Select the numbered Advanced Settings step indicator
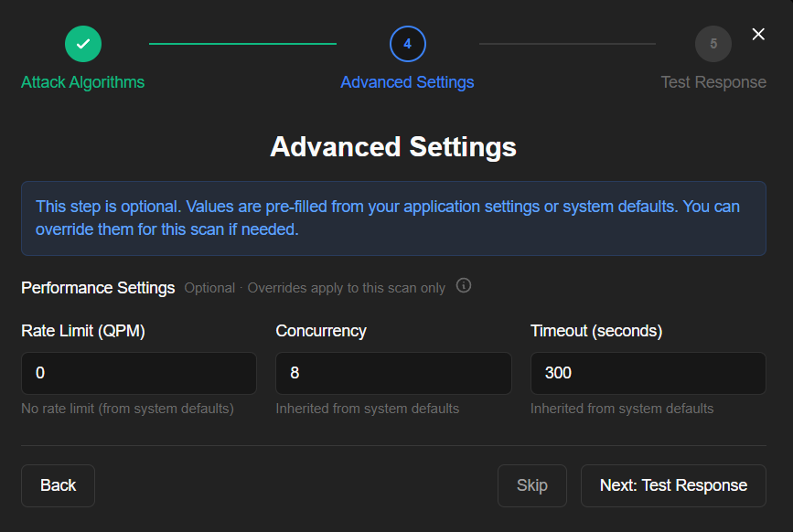The width and height of the screenshot is (793, 532). (407, 43)
